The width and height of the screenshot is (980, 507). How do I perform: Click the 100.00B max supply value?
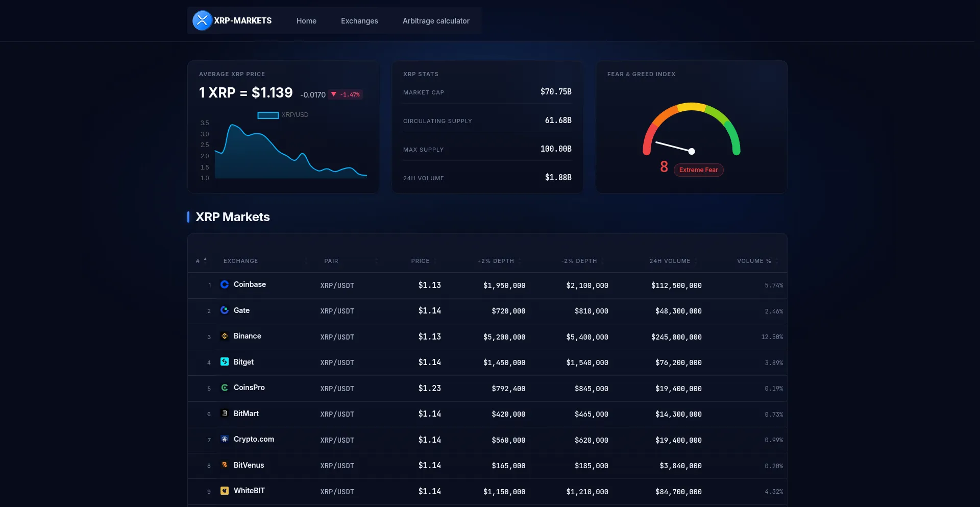coord(556,149)
